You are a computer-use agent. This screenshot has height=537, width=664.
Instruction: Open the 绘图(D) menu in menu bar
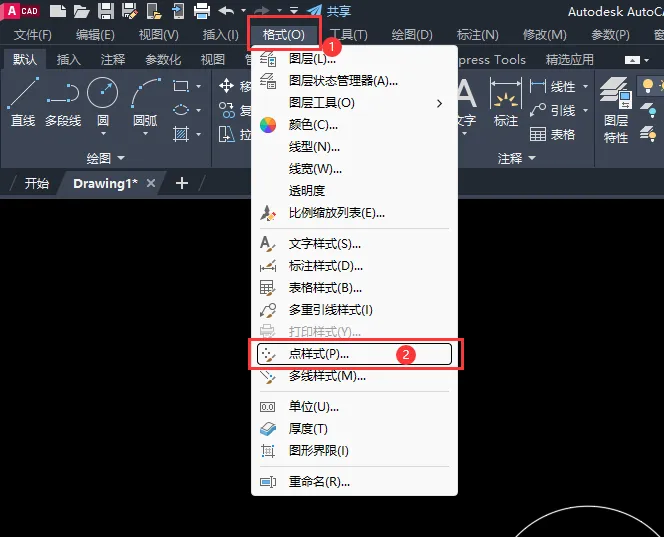coord(411,35)
